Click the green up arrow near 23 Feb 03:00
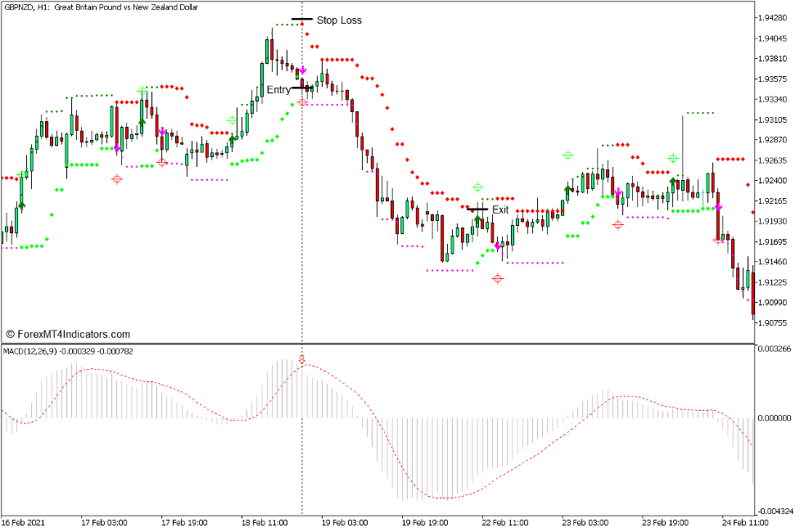This screenshot has height=532, width=800. 566,188
